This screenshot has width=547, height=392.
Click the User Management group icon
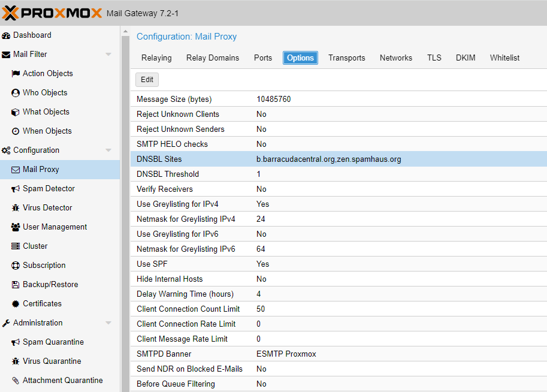coord(16,227)
